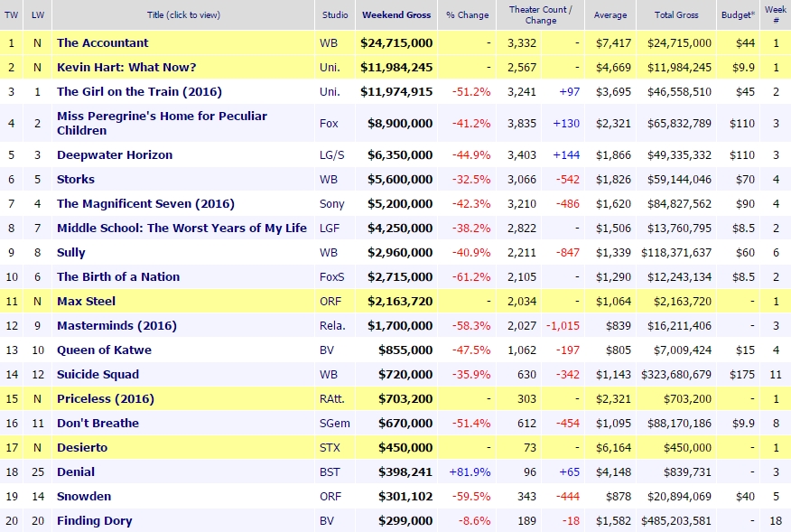The width and height of the screenshot is (791, 532).
Task: Click the $24,715,000 weekend gross value
Action: coord(396,43)
